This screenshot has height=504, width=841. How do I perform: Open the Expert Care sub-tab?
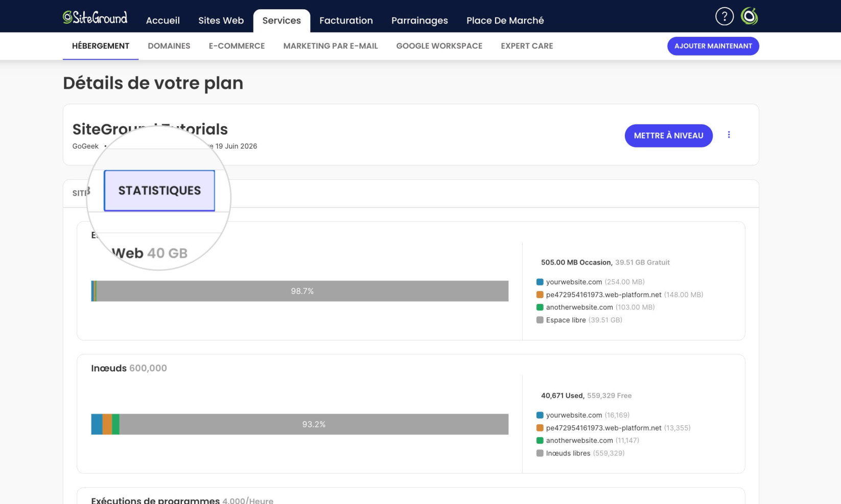(x=527, y=46)
